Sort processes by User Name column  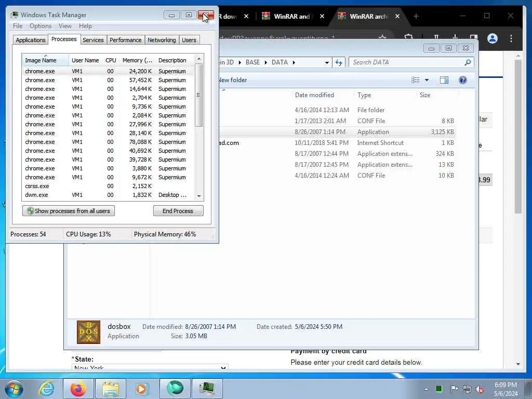[85, 60]
